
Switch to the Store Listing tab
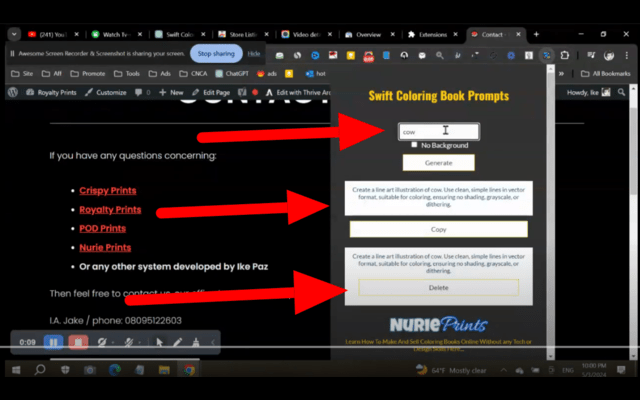click(x=243, y=35)
